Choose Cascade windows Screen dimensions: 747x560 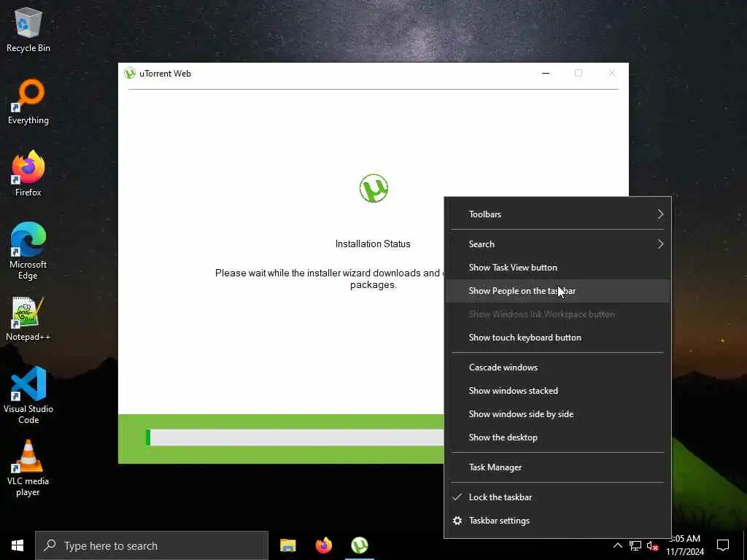[x=557, y=367]
